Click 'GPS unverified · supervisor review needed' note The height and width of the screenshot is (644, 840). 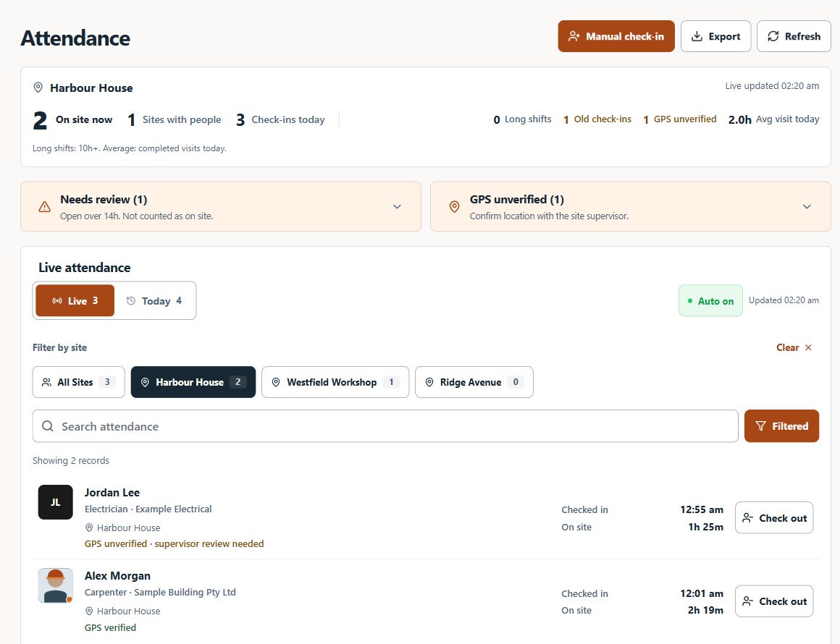click(x=174, y=544)
